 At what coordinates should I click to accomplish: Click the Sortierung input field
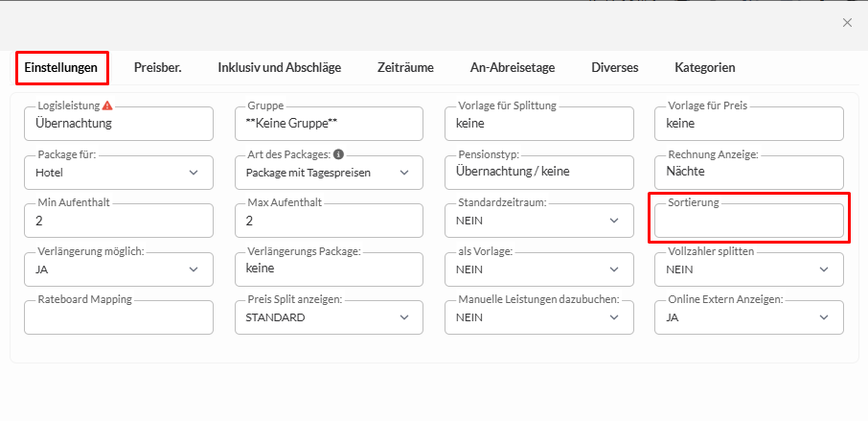click(748, 222)
